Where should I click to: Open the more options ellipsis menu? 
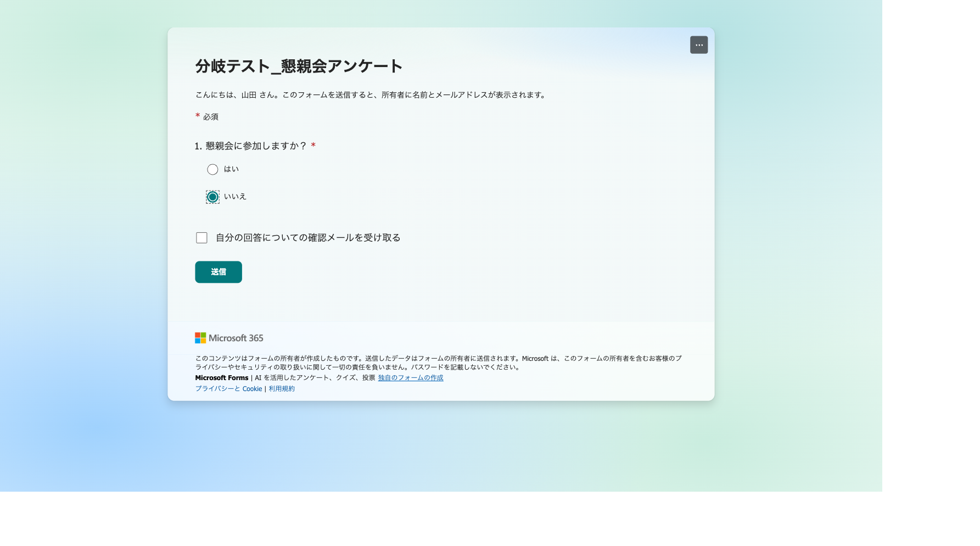pyautogui.click(x=698, y=45)
